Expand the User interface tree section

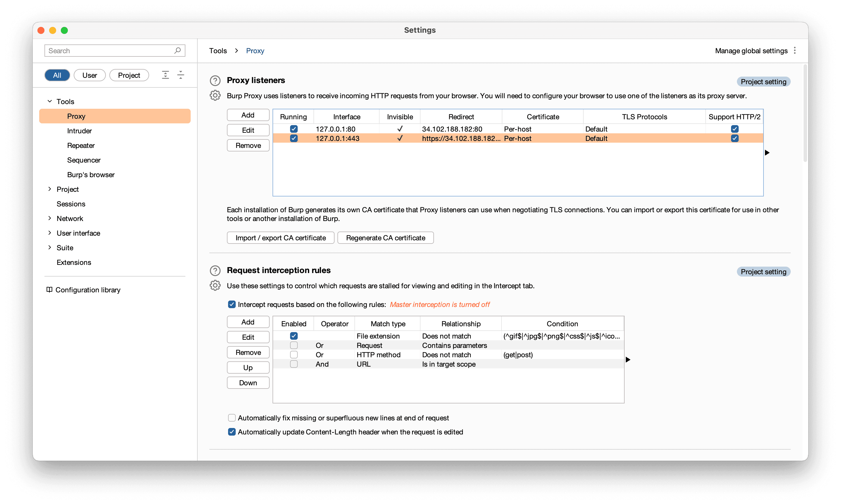(x=50, y=233)
